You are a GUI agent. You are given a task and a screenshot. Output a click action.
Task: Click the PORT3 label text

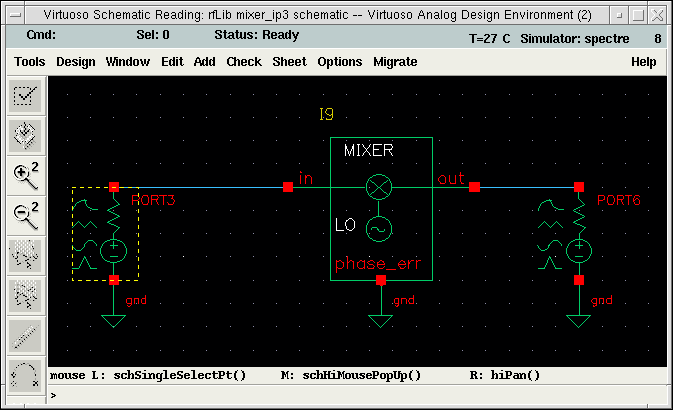[x=153, y=200]
